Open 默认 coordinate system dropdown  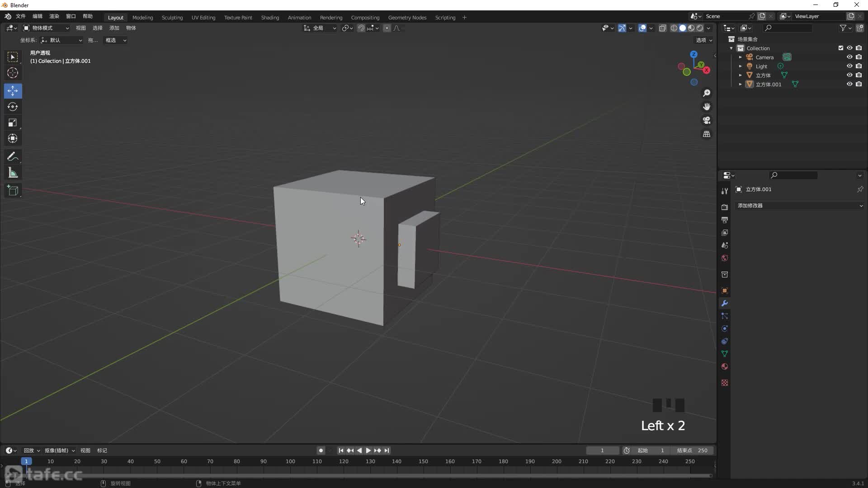coord(61,40)
